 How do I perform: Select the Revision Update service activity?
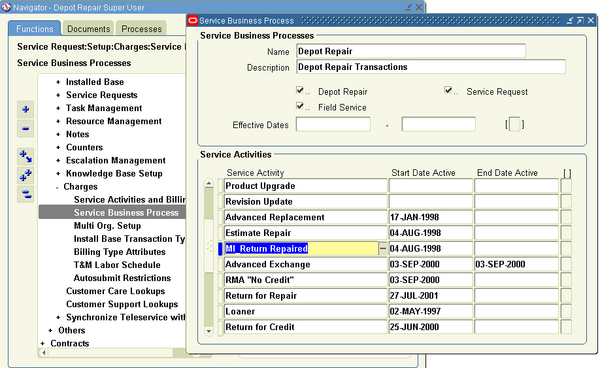[305, 202]
